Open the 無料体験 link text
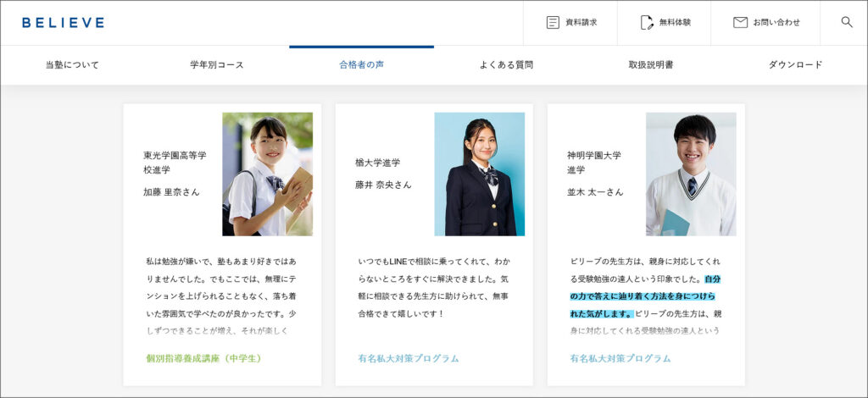 pyautogui.click(x=675, y=23)
